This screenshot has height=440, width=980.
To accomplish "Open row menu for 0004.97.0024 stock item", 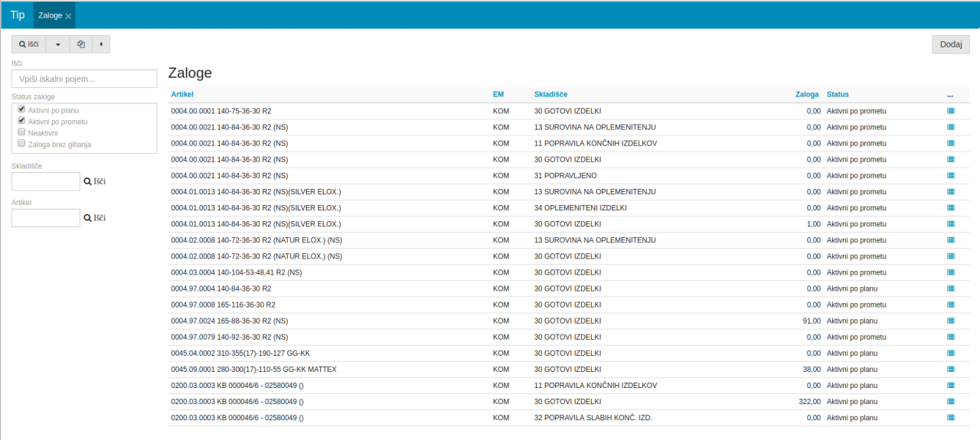I will pos(950,321).
